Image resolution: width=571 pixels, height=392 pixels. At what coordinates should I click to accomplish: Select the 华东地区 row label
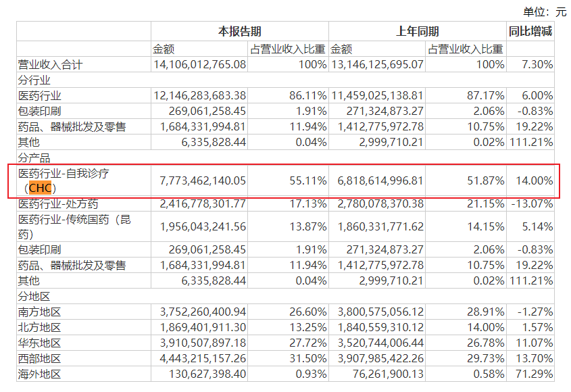(40, 343)
